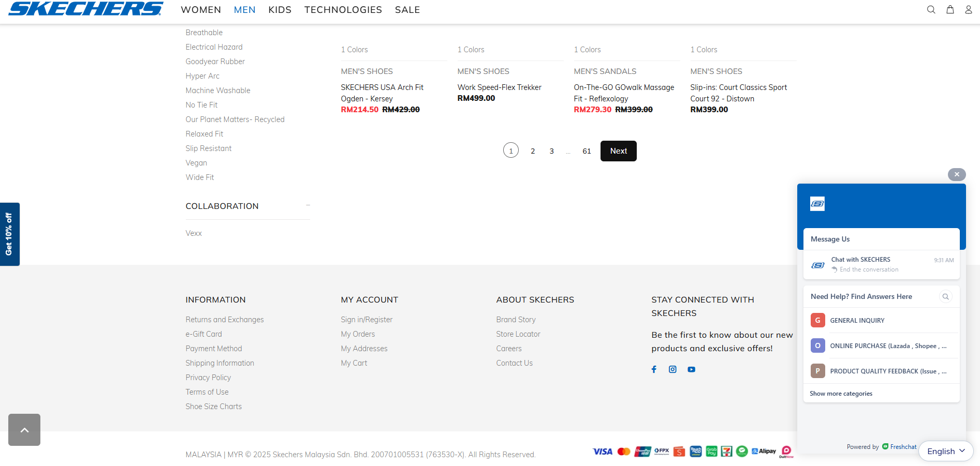Go to page 3
The height and width of the screenshot is (466, 980).
pos(552,151)
